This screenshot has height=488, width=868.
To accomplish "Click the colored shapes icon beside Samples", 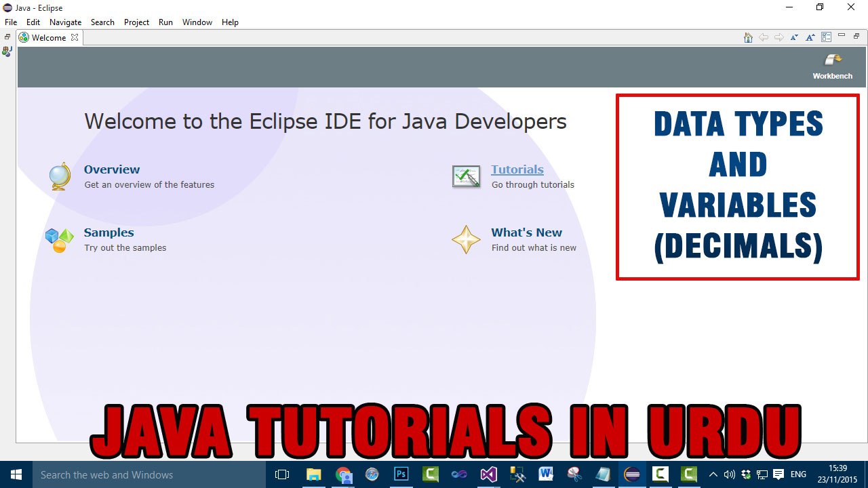I will (59, 240).
